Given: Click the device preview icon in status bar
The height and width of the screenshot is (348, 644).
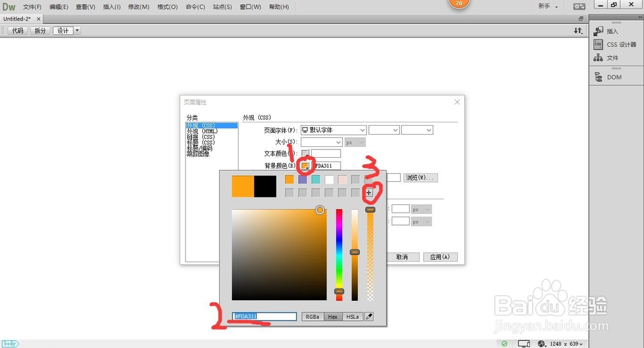Looking at the screenshot, I should coord(524,343).
